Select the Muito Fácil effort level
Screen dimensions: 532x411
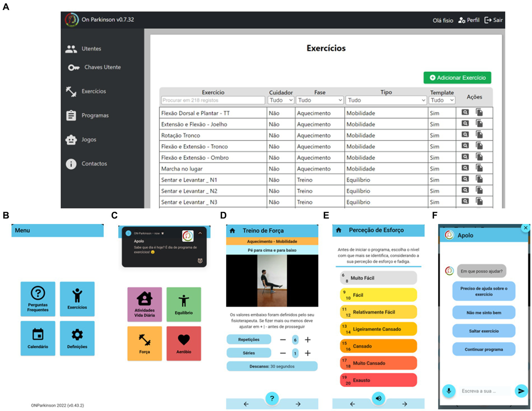[x=378, y=278]
